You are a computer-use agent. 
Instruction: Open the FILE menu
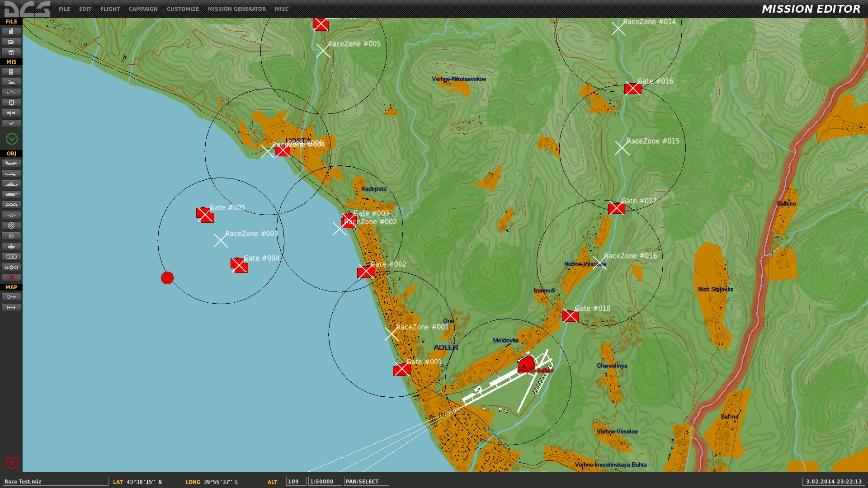click(64, 9)
